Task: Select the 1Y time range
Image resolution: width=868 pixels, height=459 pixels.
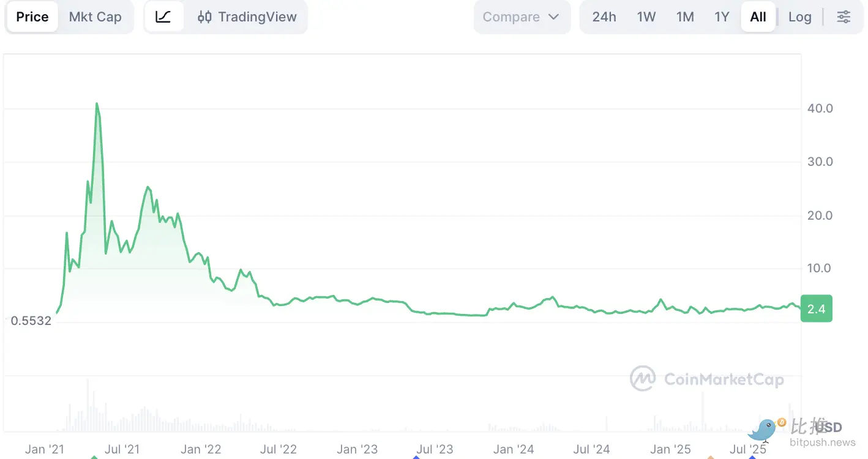Action: (x=722, y=17)
